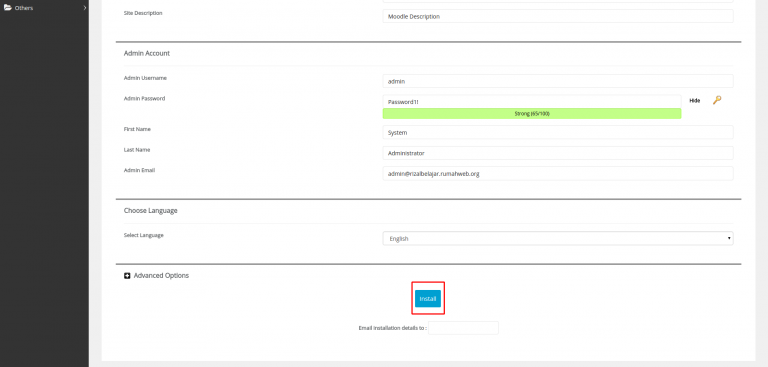Click the key icon to generate password
This screenshot has height=367, width=768.
point(717,100)
